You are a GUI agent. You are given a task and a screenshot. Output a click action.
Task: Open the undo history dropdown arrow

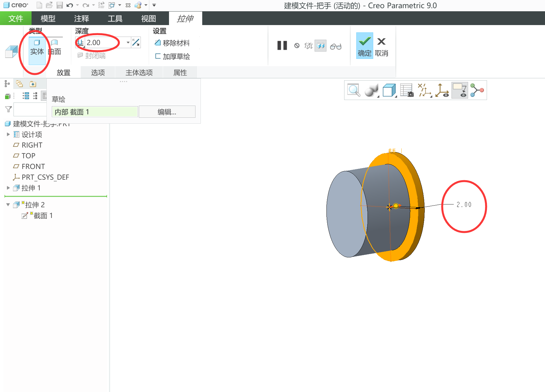click(x=77, y=5)
